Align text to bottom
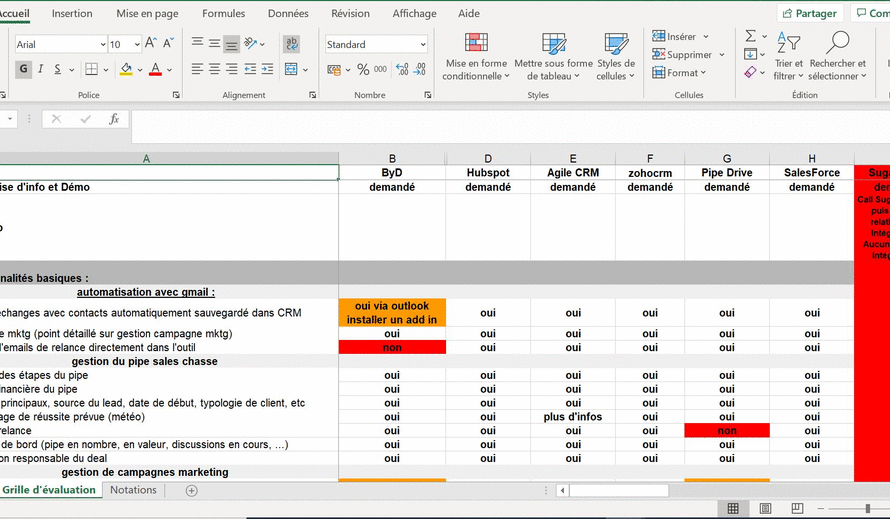Viewport: 890px width, 519px height. (232, 43)
